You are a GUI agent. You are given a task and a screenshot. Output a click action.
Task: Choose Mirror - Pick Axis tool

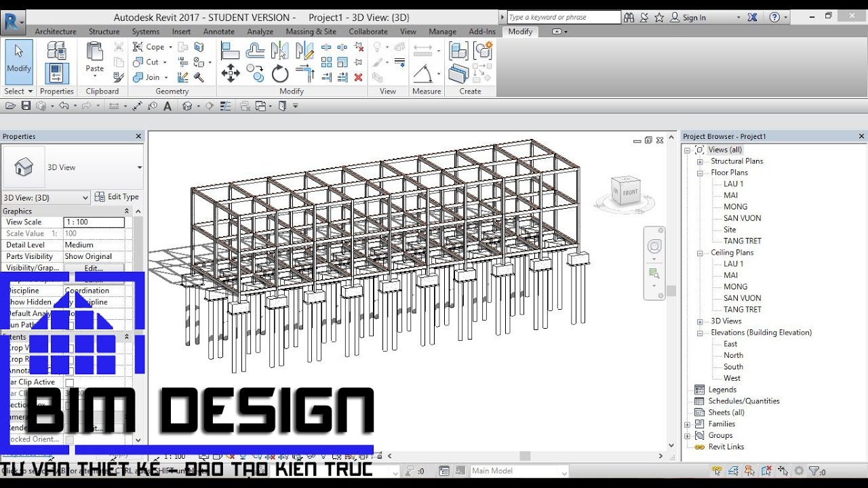point(279,50)
